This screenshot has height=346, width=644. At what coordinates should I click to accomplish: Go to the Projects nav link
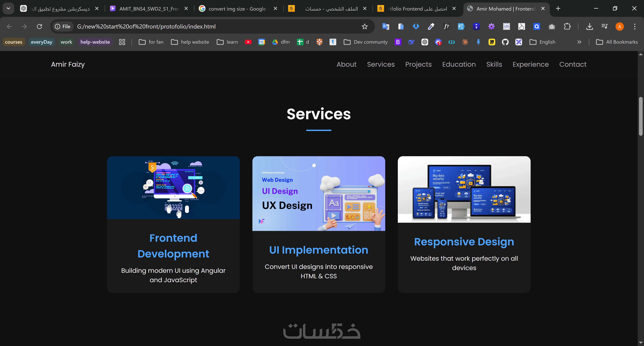click(x=418, y=64)
